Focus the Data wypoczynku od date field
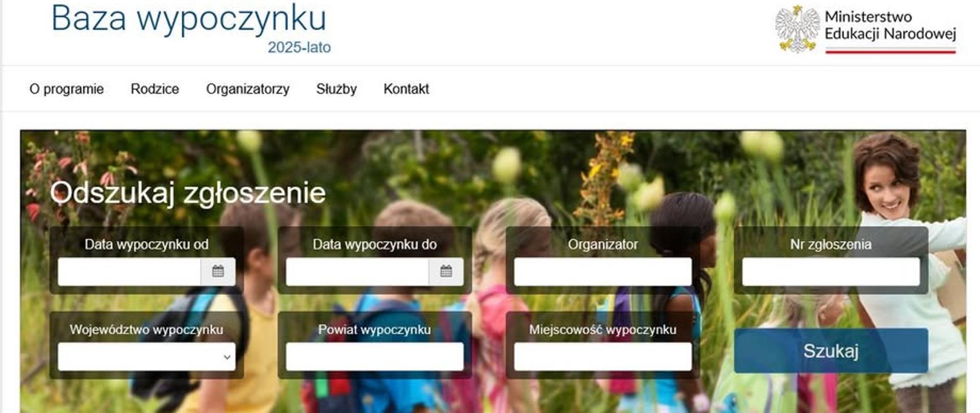The height and width of the screenshot is (413, 980). tap(129, 271)
